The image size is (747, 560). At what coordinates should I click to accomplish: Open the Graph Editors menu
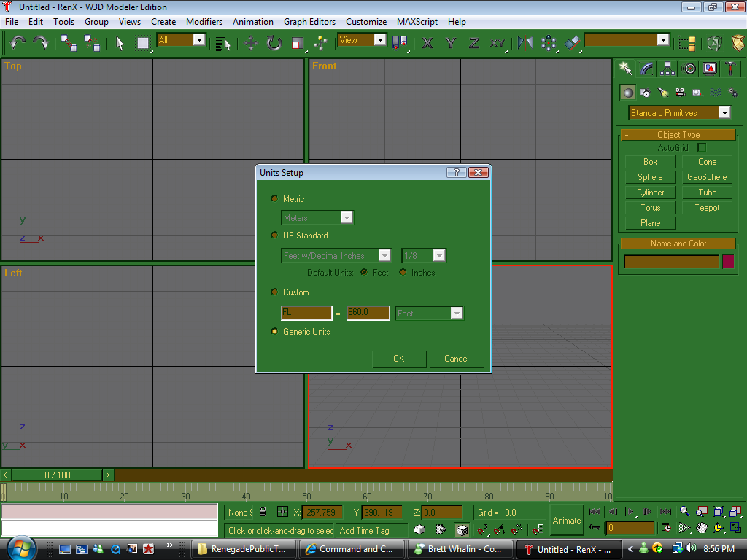pyautogui.click(x=310, y=22)
